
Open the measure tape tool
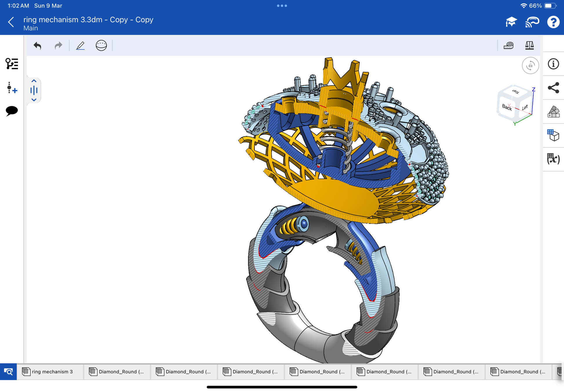coord(508,46)
